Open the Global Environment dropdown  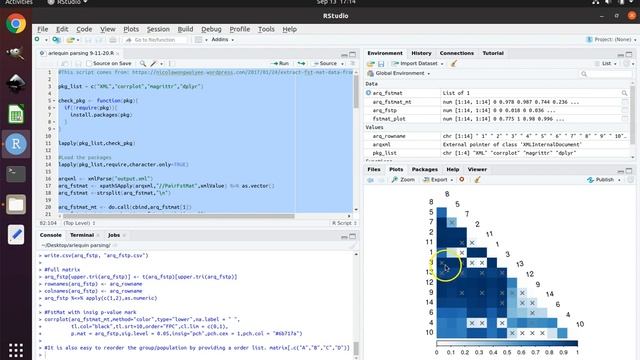399,73
